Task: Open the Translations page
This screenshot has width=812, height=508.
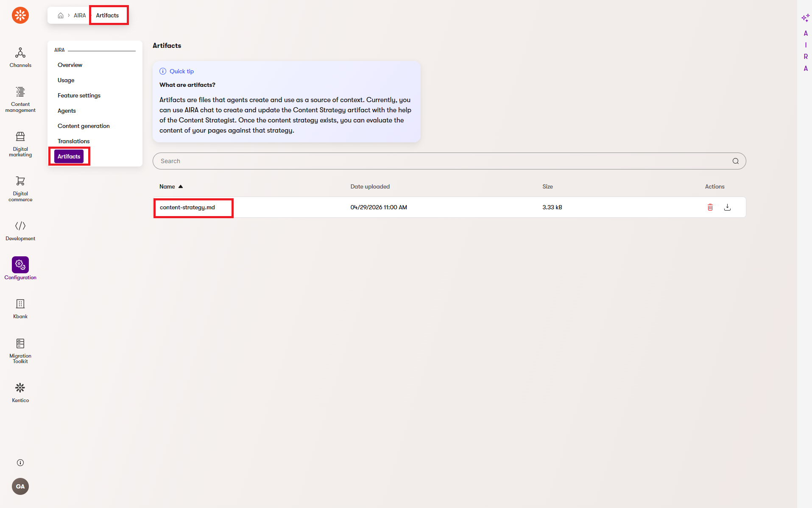Action: click(x=74, y=141)
